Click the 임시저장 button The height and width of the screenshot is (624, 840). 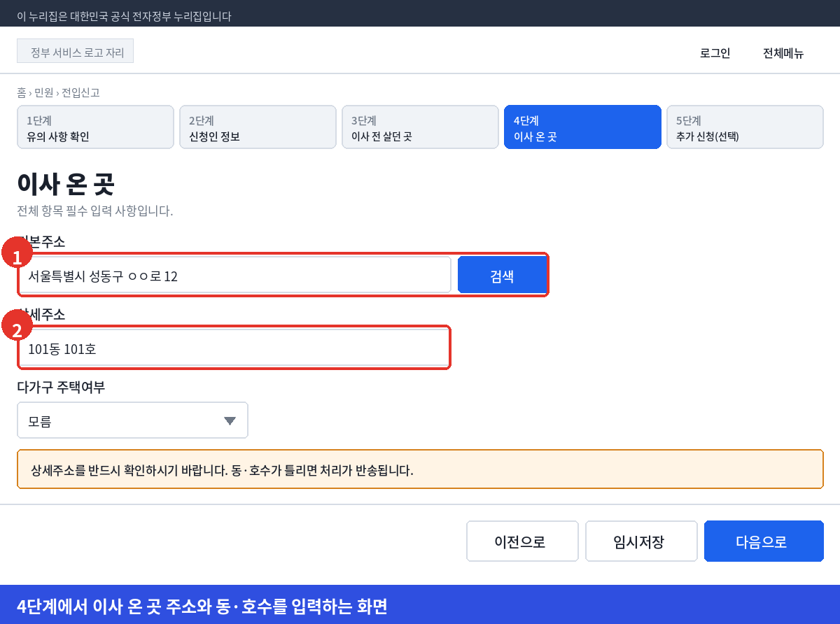(641, 541)
